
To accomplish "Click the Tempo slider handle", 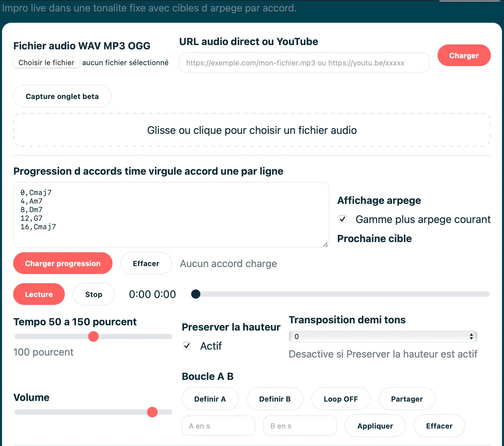I will point(93,336).
